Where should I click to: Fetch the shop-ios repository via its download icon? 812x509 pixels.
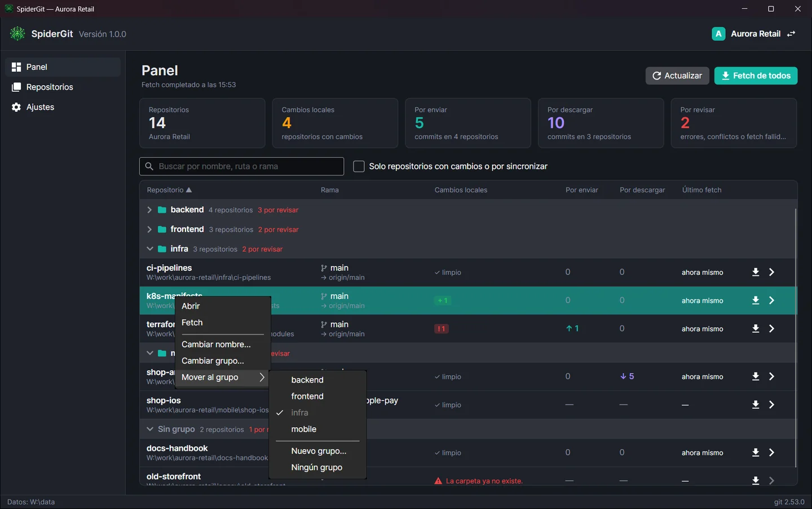point(756,405)
